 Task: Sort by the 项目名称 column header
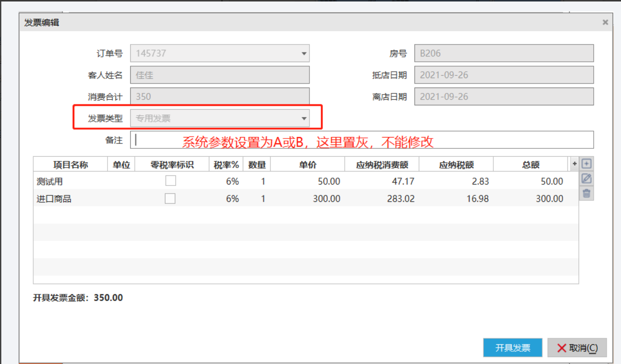pos(70,165)
